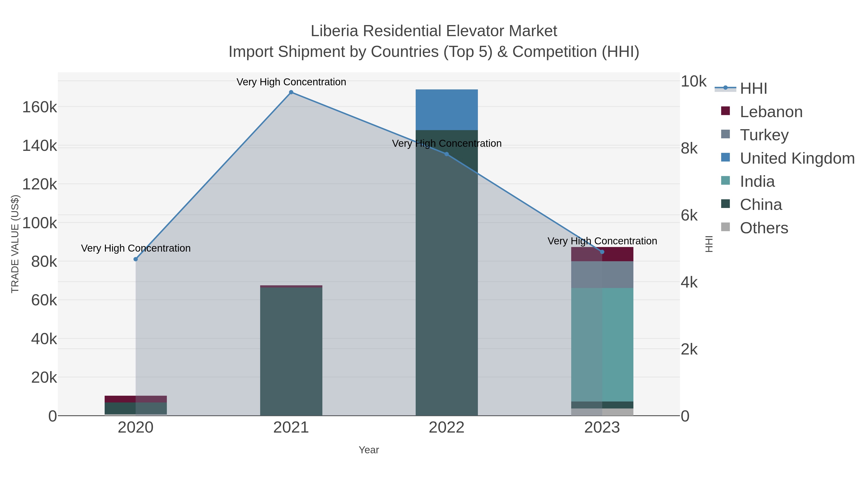The image size is (868, 488).
Task: Click the Very High Concentration label above 2021
Action: (291, 82)
